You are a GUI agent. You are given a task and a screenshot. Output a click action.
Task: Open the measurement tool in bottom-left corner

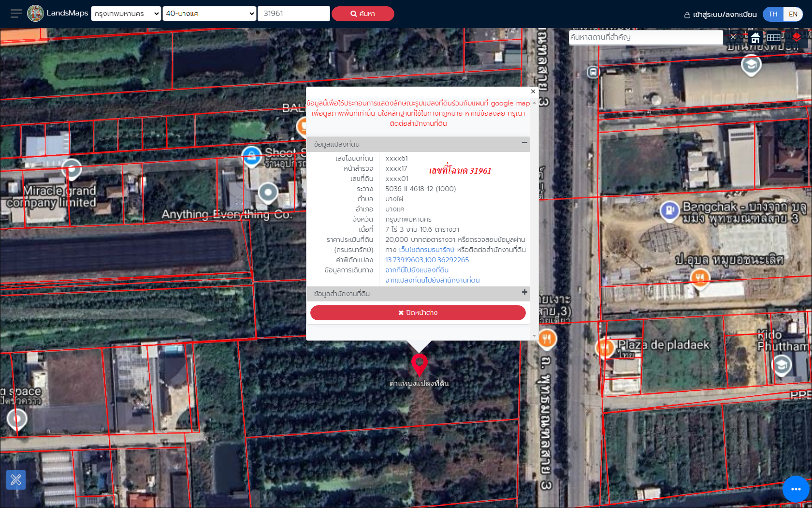(x=16, y=479)
